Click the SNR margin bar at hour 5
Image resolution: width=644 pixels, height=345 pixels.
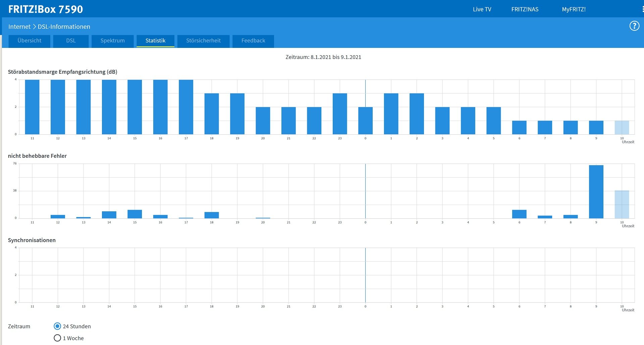494,121
